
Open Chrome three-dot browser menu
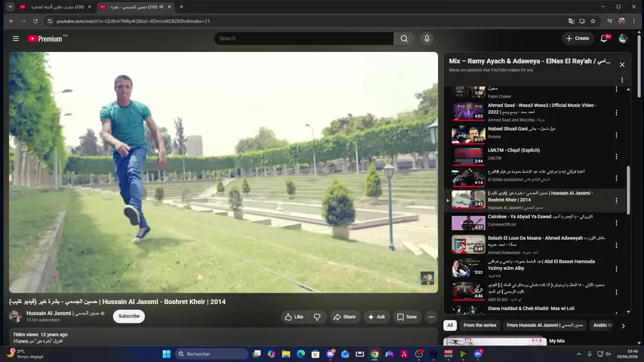(x=634, y=21)
